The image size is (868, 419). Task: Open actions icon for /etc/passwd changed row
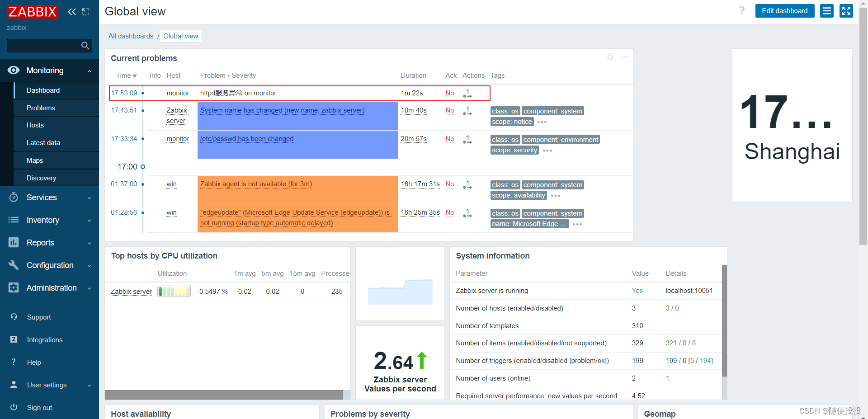(467, 139)
